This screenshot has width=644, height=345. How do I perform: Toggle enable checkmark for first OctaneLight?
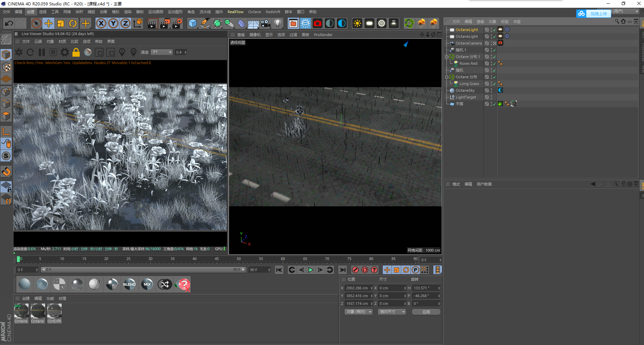pyautogui.click(x=494, y=30)
